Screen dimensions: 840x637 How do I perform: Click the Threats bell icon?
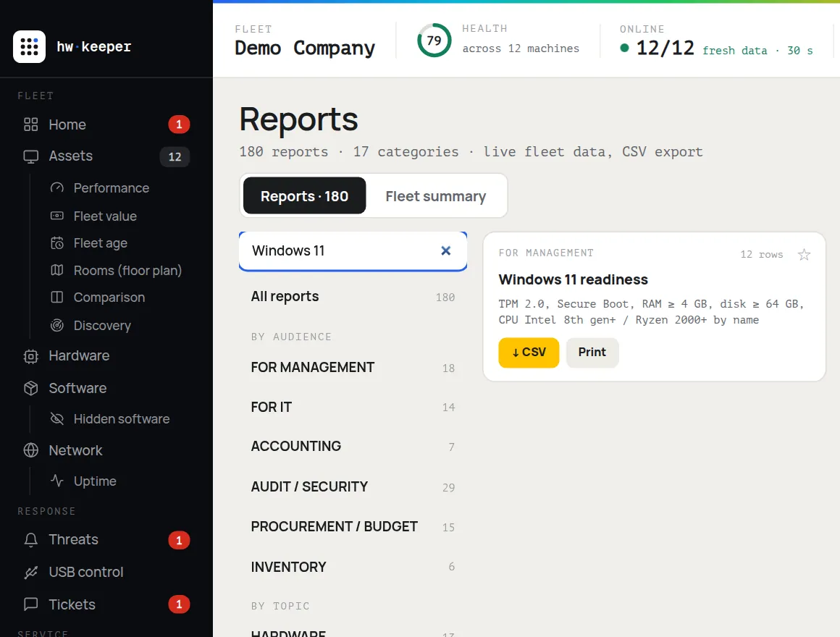[31, 539]
